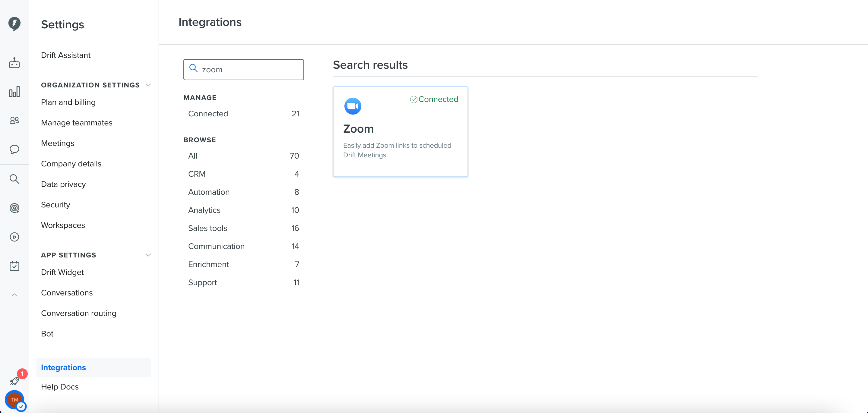Open the target audiences icon
The image size is (868, 413).
[14, 208]
